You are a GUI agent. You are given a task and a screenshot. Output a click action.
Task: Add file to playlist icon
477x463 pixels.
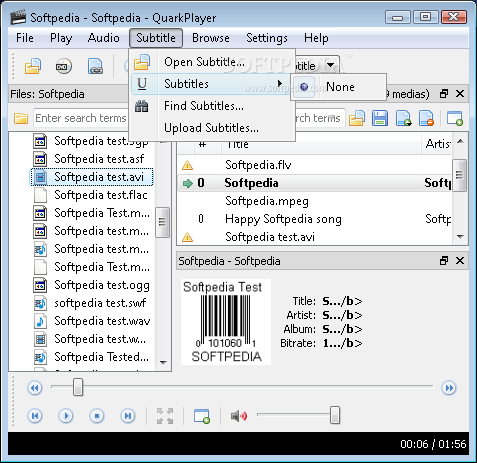[404, 118]
